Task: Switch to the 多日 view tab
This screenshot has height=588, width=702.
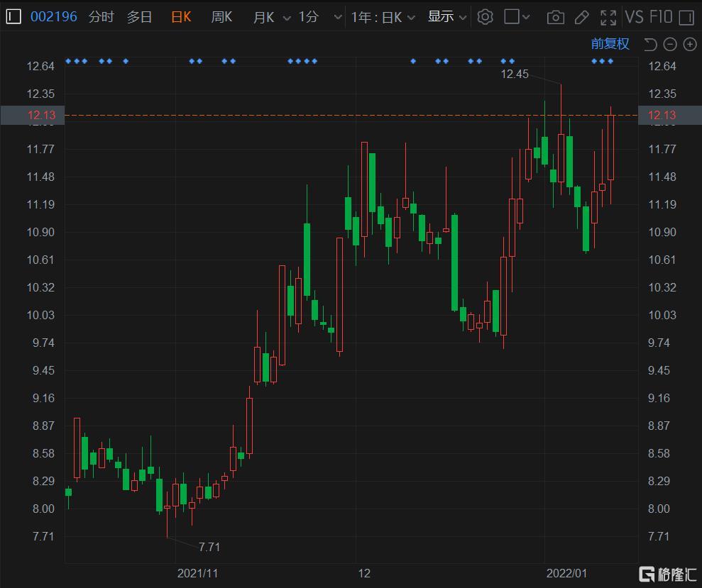Action: click(139, 17)
